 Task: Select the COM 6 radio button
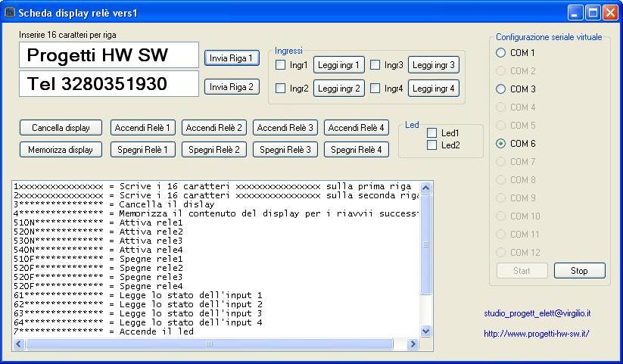500,144
